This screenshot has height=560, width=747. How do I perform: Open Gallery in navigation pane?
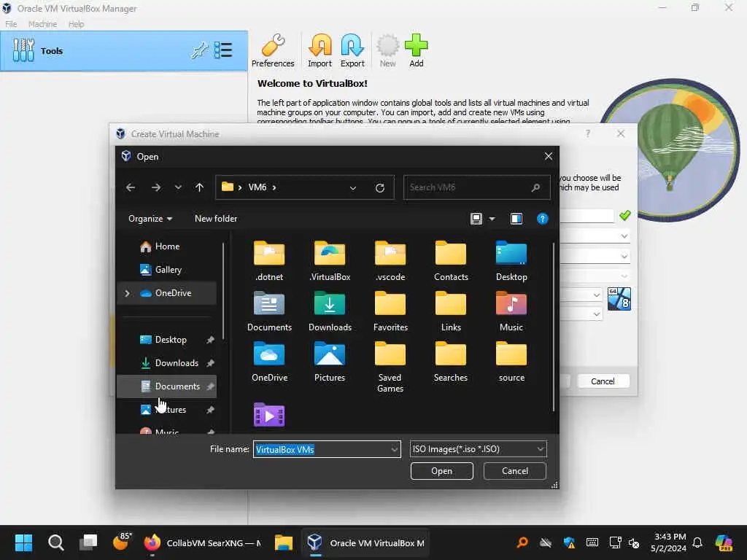coord(166,270)
